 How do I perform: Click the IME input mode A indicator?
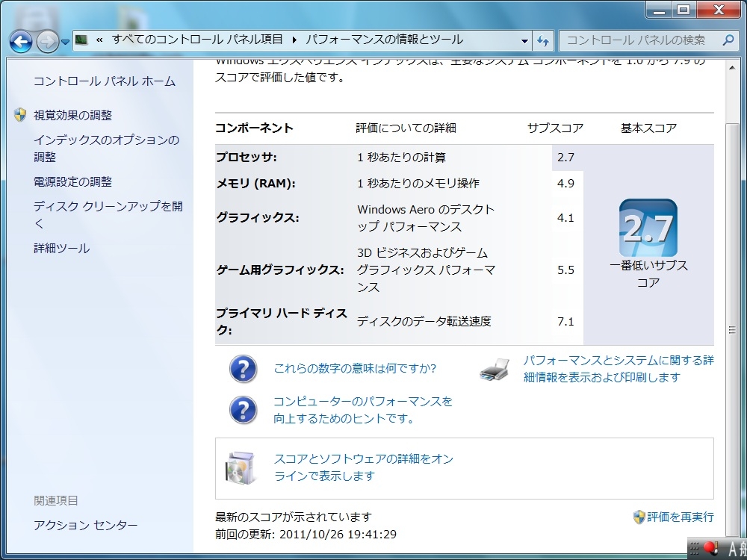[733, 549]
